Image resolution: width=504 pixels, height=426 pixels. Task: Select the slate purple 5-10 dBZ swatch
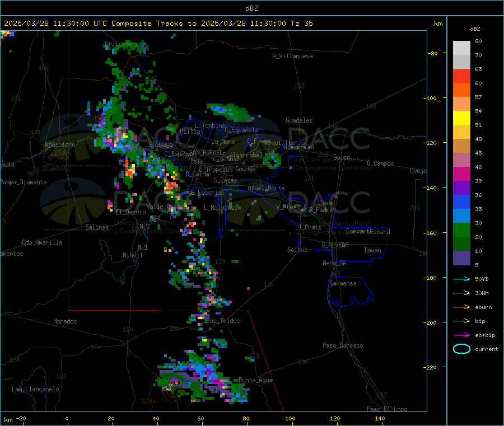(x=461, y=258)
